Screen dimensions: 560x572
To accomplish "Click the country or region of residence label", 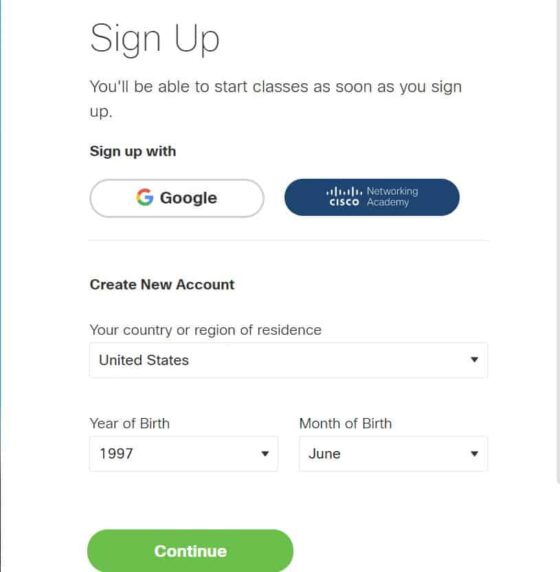I will coord(205,330).
